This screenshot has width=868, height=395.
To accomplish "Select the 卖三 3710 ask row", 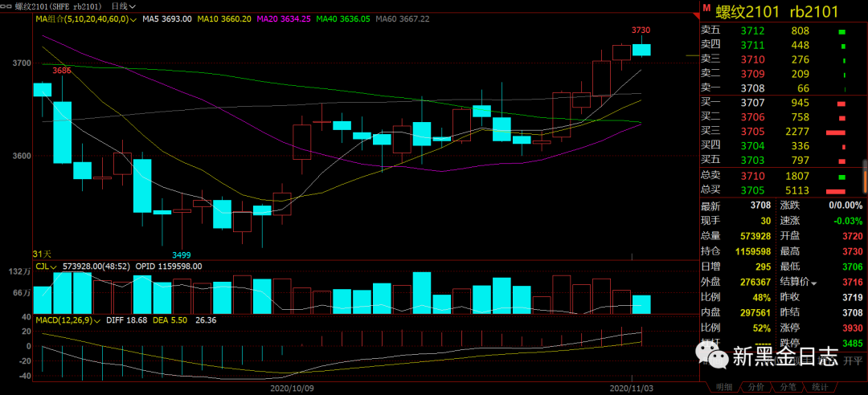I will [x=782, y=59].
